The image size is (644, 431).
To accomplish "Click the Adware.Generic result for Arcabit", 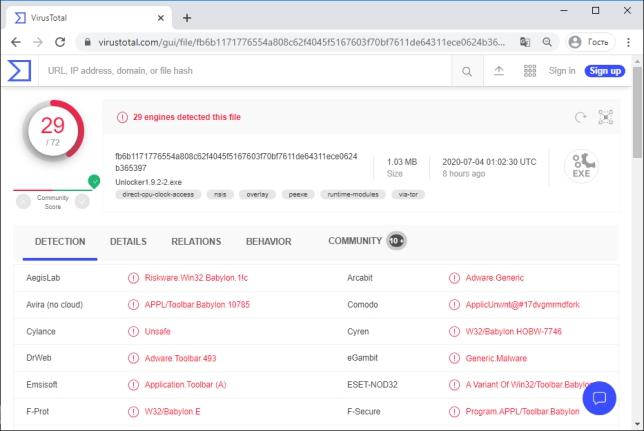I will pyautogui.click(x=494, y=278).
